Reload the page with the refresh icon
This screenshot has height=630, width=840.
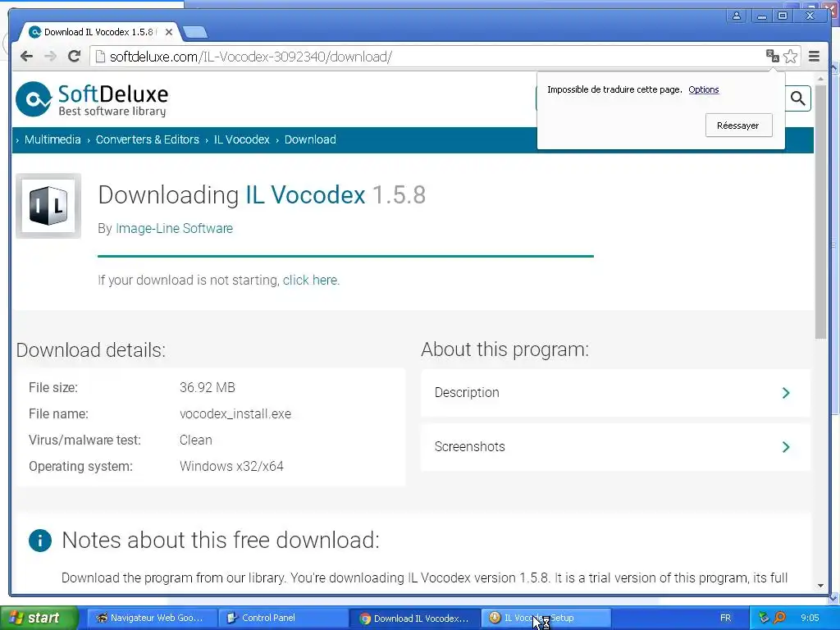(x=74, y=57)
